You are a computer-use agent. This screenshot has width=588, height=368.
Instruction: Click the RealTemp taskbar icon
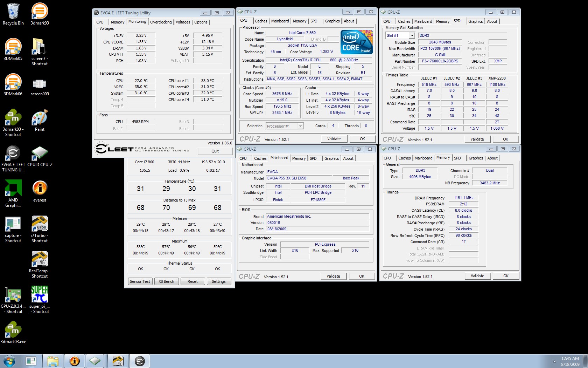(x=118, y=361)
